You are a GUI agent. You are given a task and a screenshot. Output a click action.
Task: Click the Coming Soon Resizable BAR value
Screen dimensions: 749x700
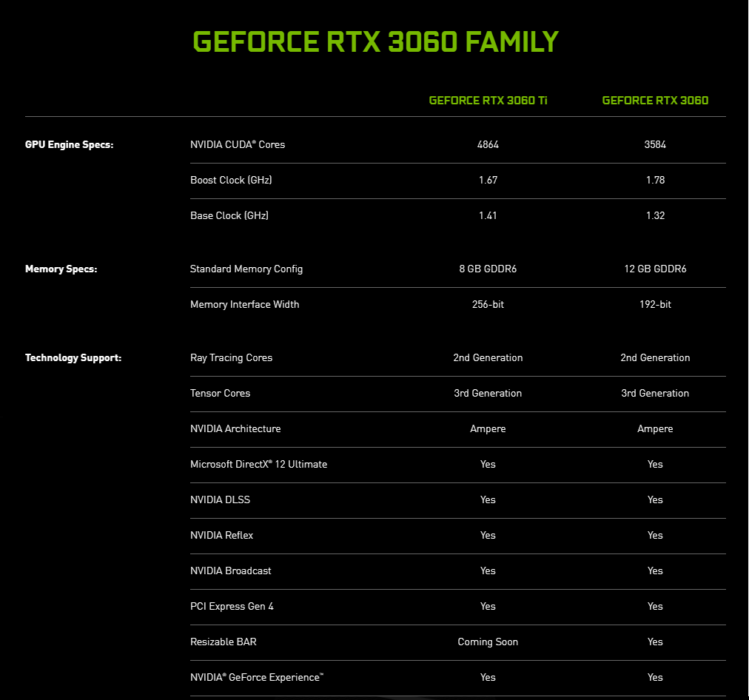pyautogui.click(x=488, y=642)
